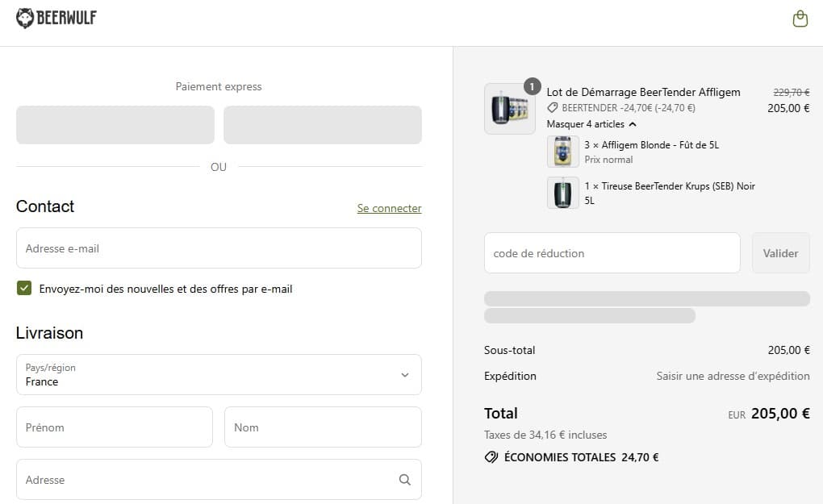Screen dimensions: 823x504
Task: Click into the Nom field
Action: (x=323, y=427)
